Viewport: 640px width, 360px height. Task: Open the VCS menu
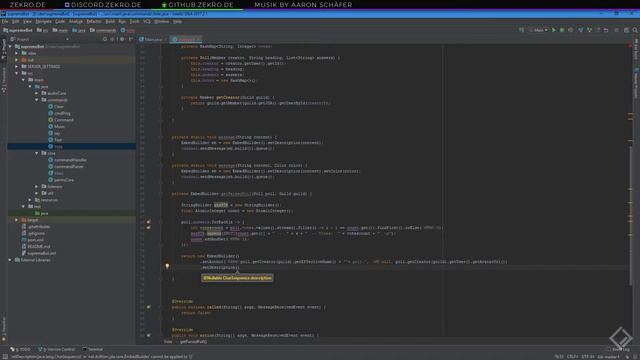pyautogui.click(x=147, y=21)
